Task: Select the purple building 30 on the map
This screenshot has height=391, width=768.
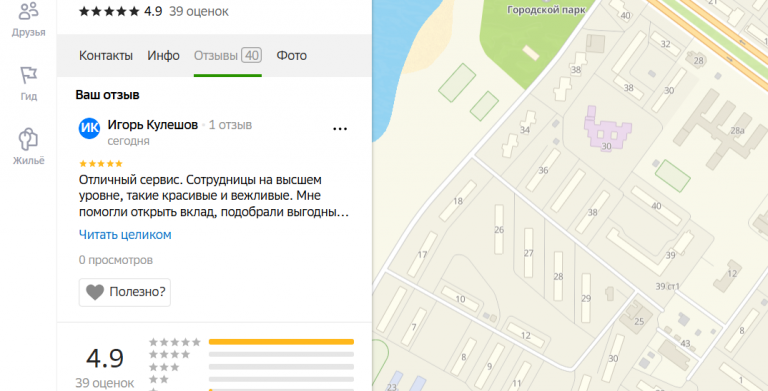Action: (607, 129)
